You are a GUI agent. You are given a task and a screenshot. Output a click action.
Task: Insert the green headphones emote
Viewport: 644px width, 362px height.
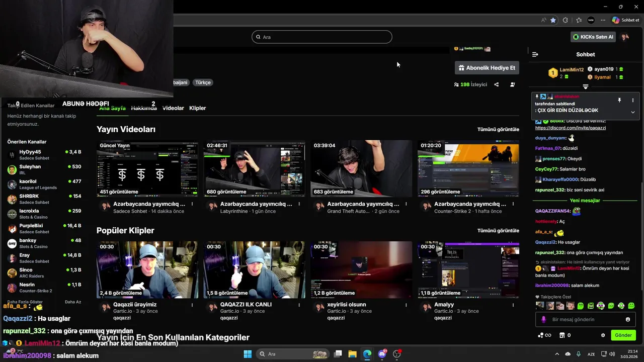[601, 306]
